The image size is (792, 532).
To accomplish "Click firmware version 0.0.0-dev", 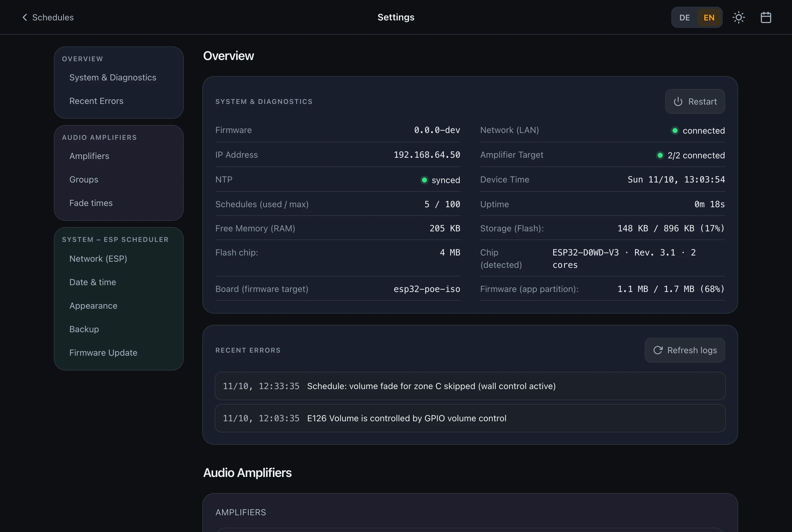I will [437, 130].
